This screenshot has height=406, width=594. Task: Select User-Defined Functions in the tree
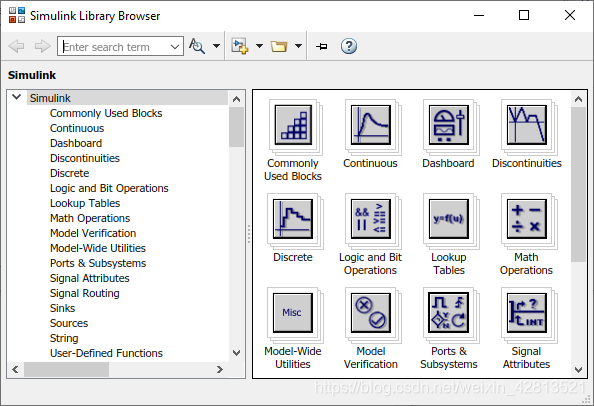click(106, 353)
